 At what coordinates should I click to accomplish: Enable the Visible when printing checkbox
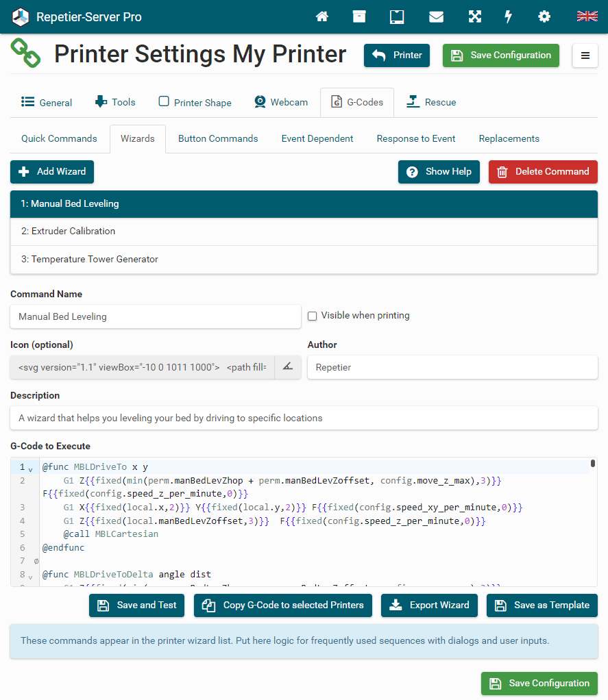coord(313,316)
